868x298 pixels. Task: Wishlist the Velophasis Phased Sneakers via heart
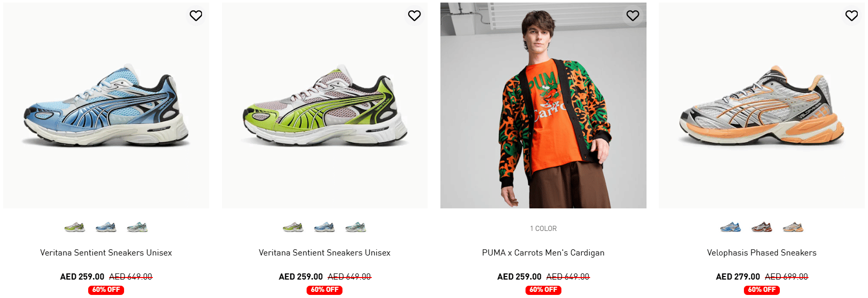tap(852, 16)
